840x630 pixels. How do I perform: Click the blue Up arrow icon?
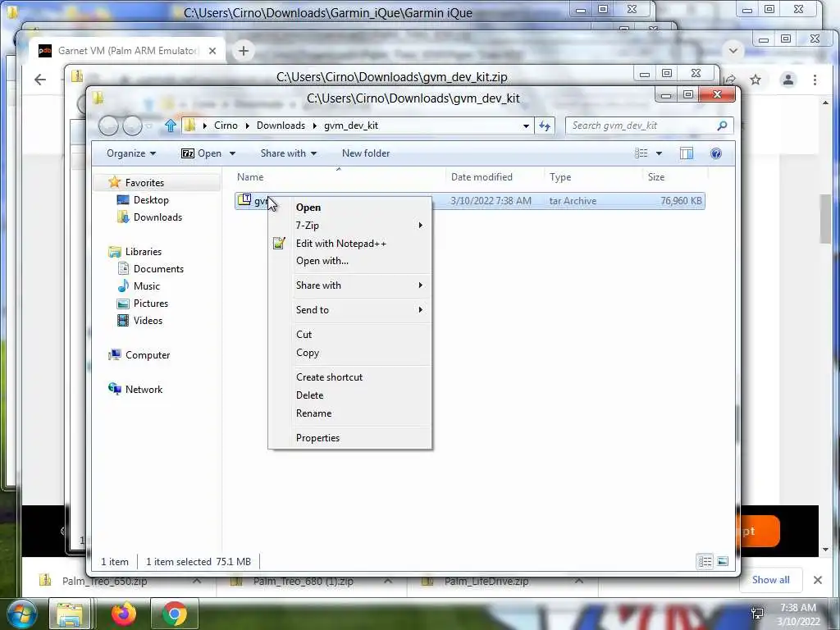pyautogui.click(x=171, y=126)
